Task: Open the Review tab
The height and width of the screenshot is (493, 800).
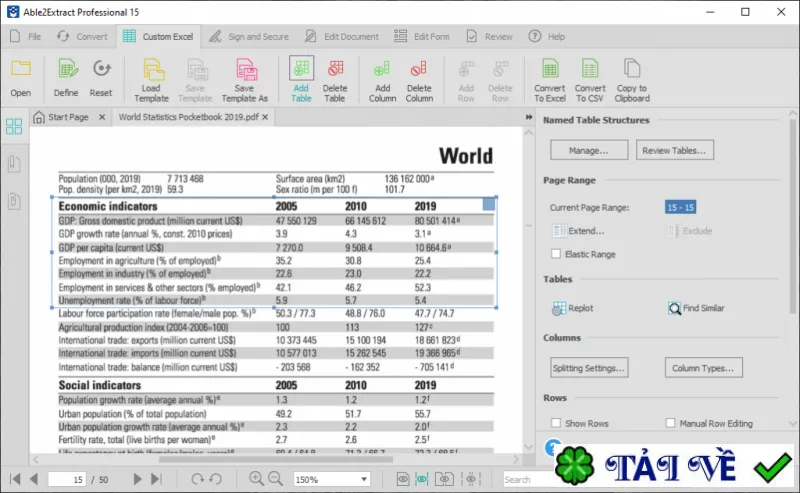Action: pos(489,37)
